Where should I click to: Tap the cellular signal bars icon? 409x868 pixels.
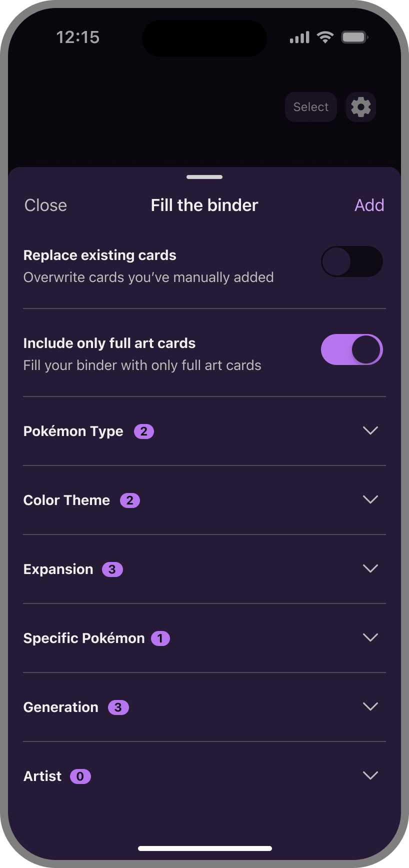coord(299,37)
